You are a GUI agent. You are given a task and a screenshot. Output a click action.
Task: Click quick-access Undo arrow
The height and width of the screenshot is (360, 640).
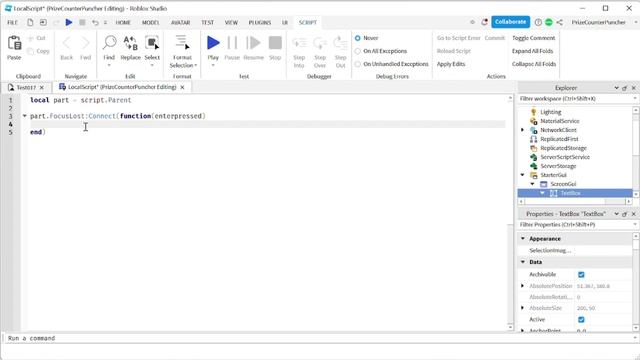(x=95, y=22)
